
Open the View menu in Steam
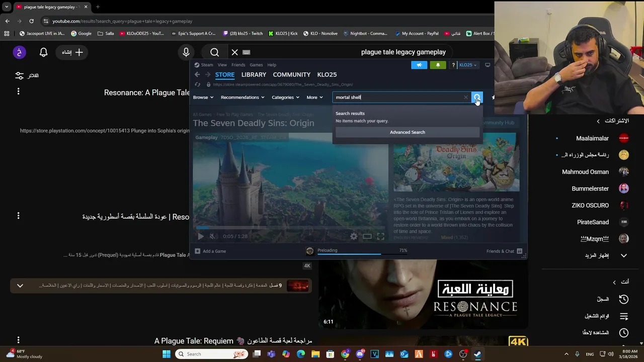pyautogui.click(x=222, y=65)
